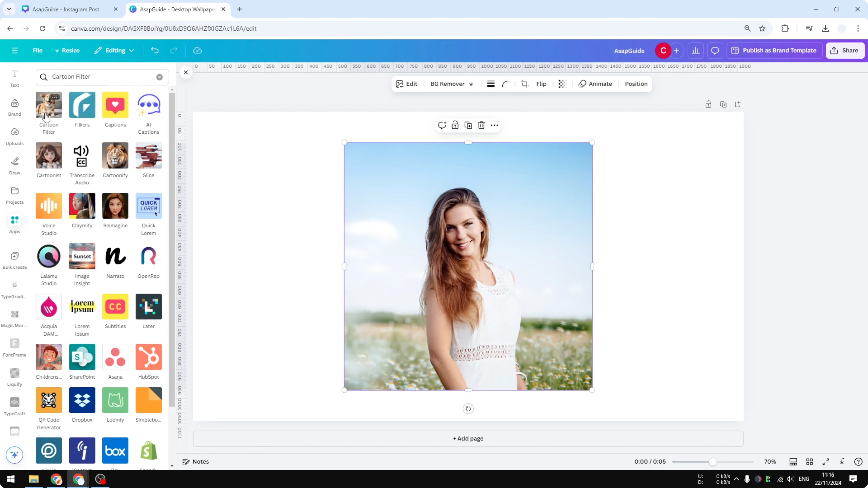Lock the page using padlock above canvas

[x=708, y=104]
